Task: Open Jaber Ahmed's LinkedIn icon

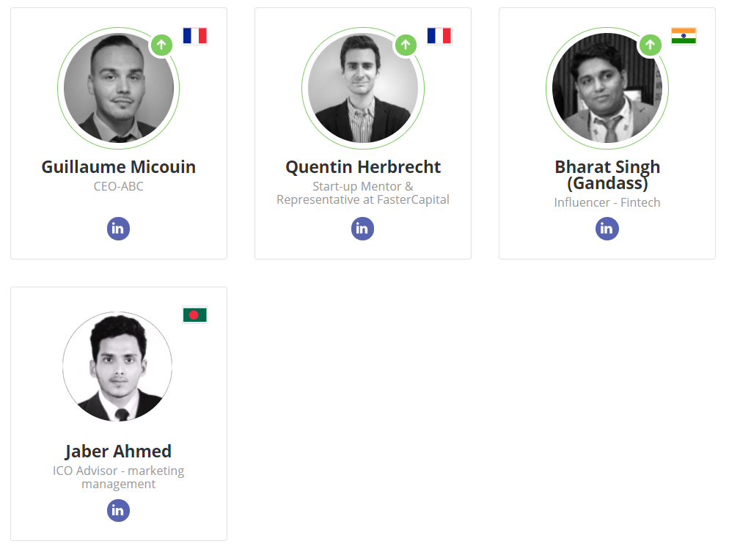Action: tap(118, 510)
